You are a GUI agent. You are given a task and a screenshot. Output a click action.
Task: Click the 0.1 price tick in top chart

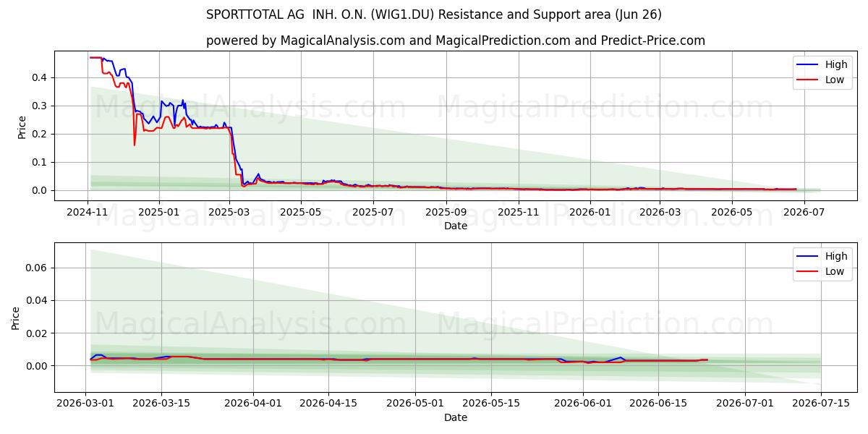click(41, 162)
